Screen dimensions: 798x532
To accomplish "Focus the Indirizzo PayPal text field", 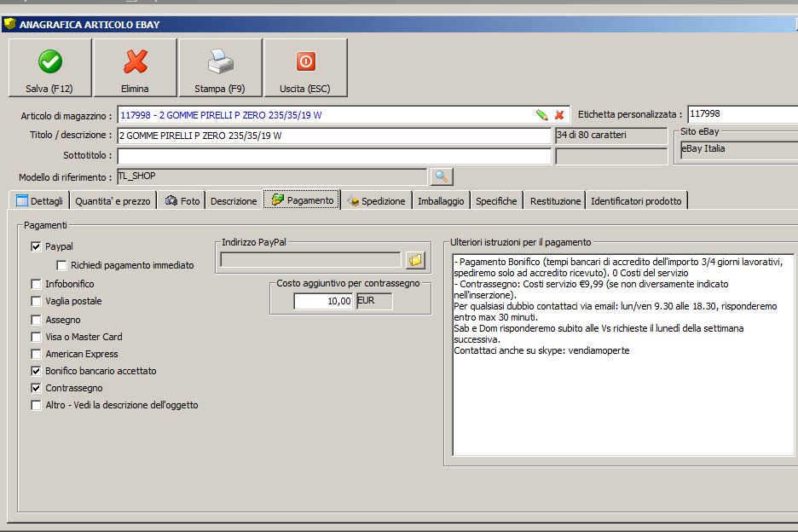I will pos(311,260).
